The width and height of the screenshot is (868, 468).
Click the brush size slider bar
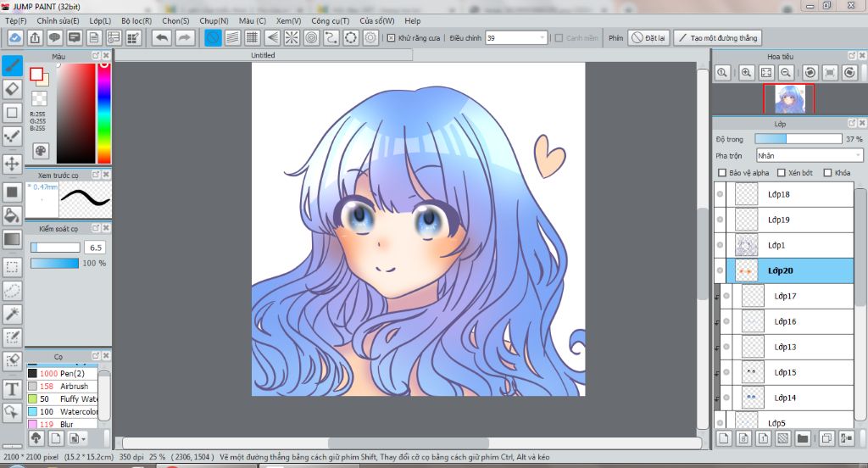[x=55, y=248]
